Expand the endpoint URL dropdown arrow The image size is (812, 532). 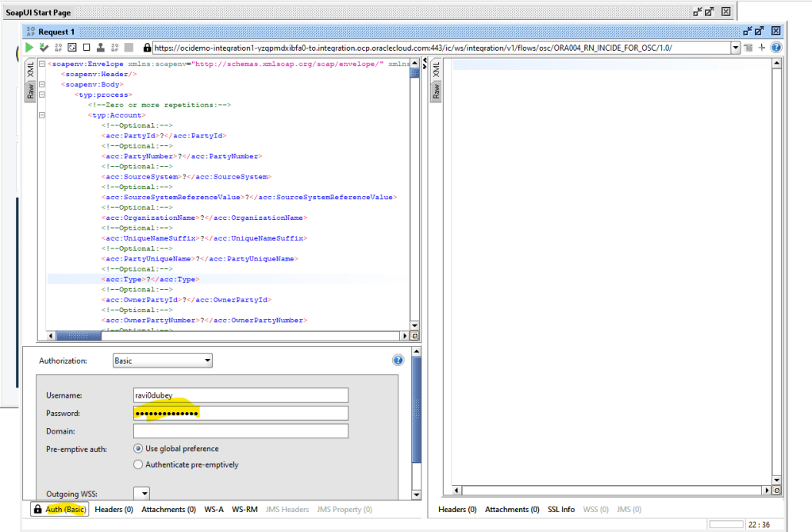(736, 48)
